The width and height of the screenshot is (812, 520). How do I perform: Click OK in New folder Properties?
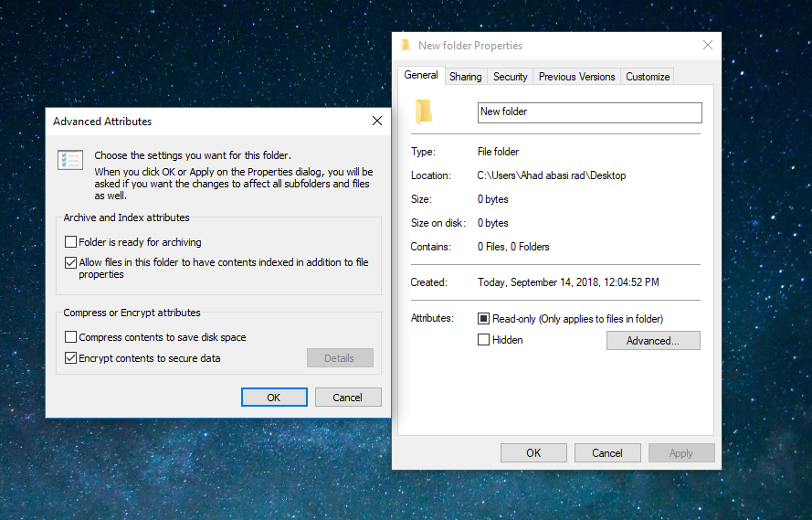coord(533,453)
